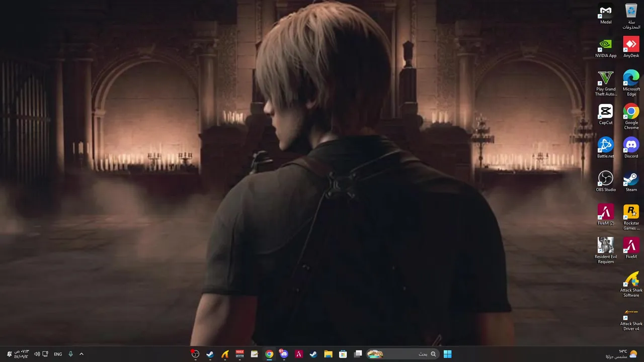Viewport: 644px width, 362px height.
Task: Select the OBS Studio desktop icon
Action: tap(606, 182)
